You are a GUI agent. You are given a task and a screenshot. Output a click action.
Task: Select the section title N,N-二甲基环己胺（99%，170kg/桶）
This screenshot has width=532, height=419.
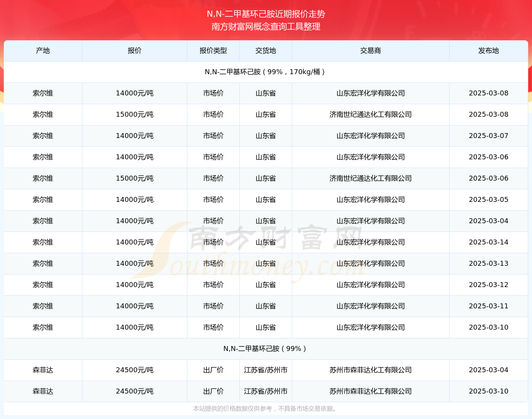[x=266, y=72]
